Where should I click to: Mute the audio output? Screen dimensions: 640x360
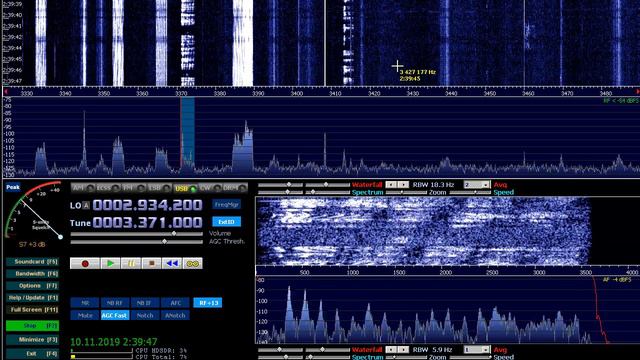tap(85, 315)
